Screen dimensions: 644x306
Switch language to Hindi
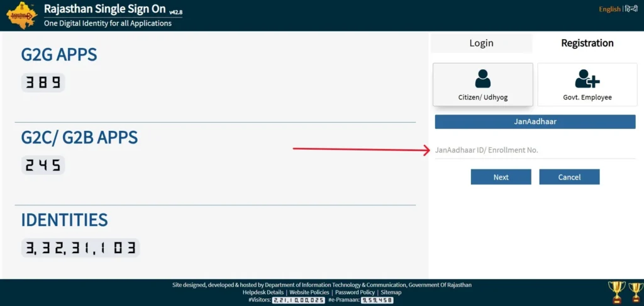[x=631, y=9]
